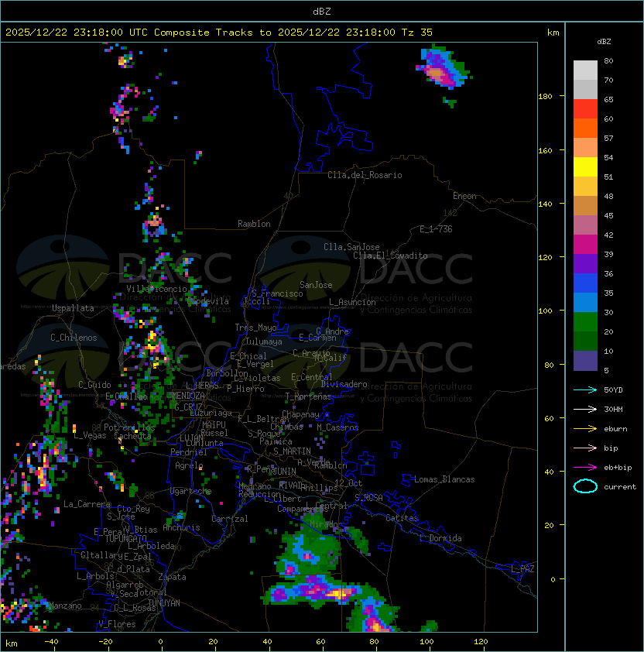The width and height of the screenshot is (644, 652).
Task: Select the purple 36-39 dBZ color band
Action: pos(585,263)
